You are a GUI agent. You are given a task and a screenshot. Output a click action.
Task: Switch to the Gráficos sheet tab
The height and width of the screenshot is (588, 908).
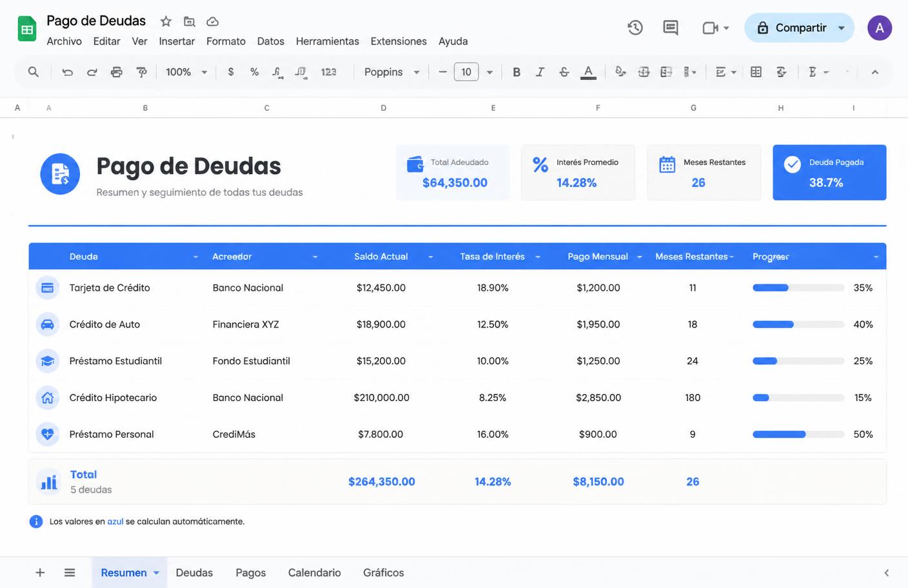pyautogui.click(x=384, y=573)
